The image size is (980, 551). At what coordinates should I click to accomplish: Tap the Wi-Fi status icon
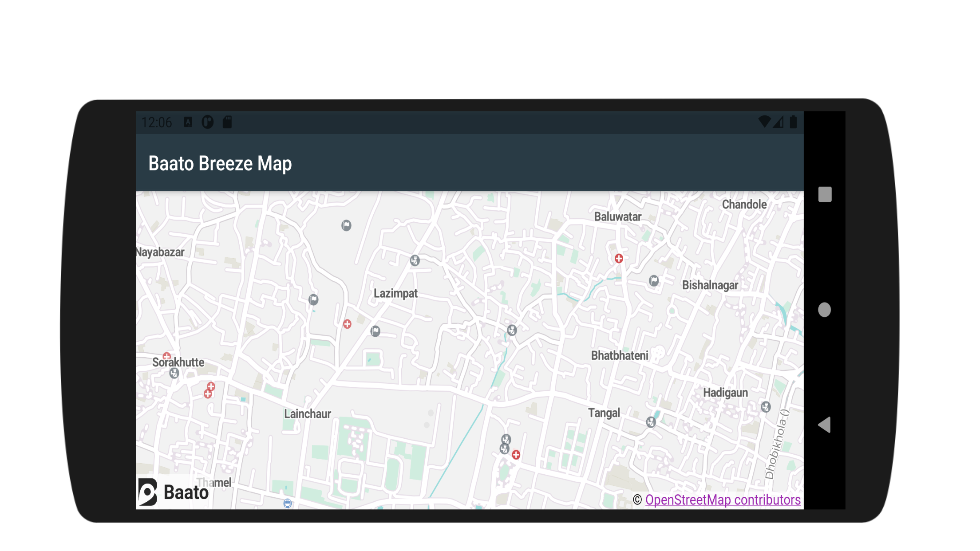pyautogui.click(x=764, y=122)
